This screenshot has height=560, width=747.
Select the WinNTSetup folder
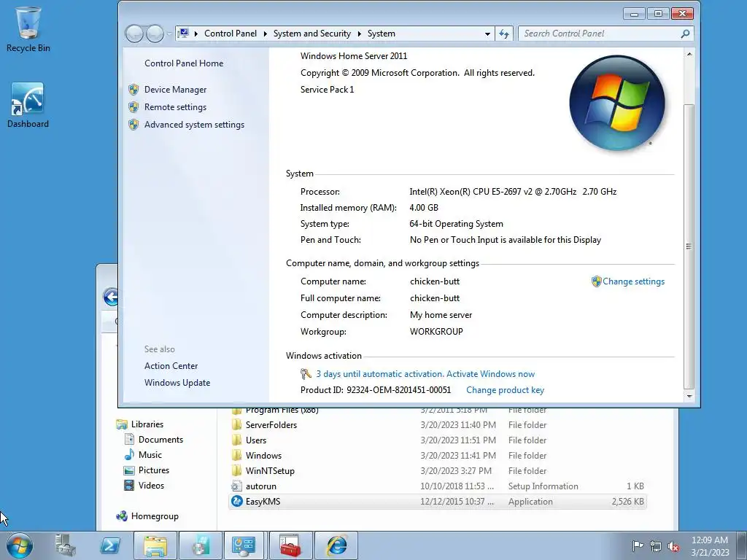438,470
